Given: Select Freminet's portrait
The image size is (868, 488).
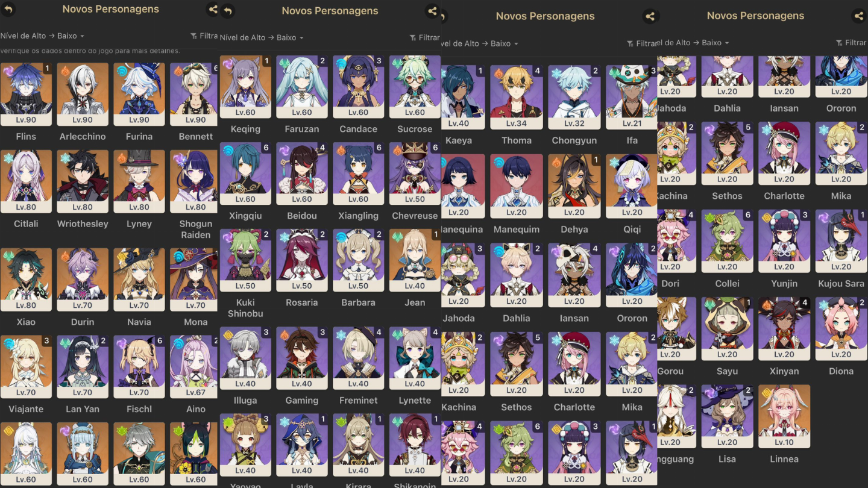Looking at the screenshot, I should click(x=359, y=358).
